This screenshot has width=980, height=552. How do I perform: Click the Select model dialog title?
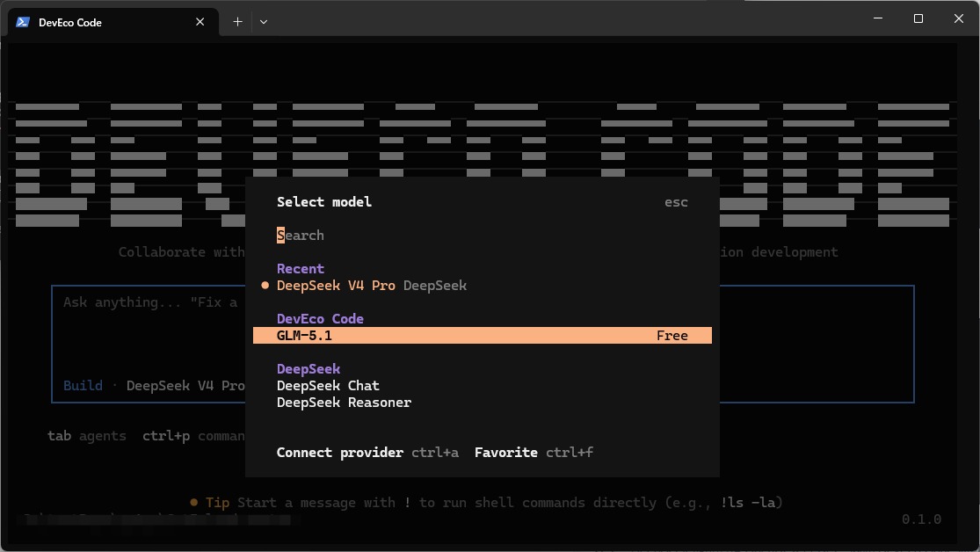pyautogui.click(x=323, y=202)
